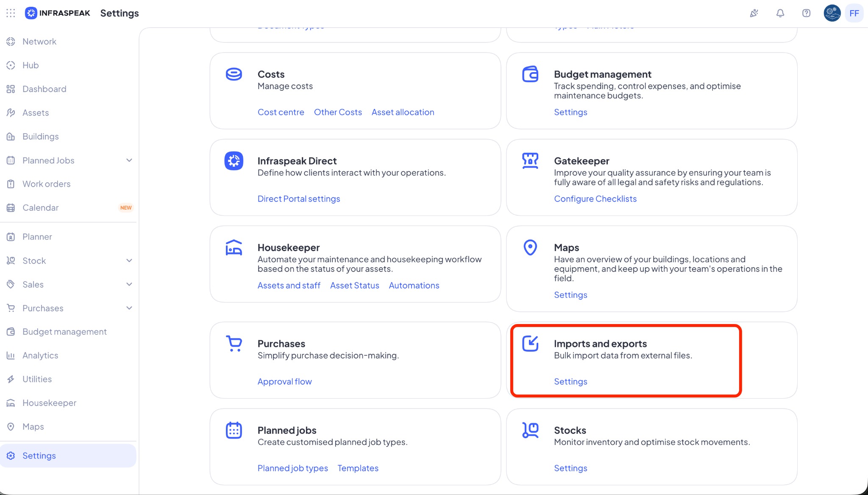Image resolution: width=868 pixels, height=495 pixels.
Task: Open the apps grid launcher icon
Action: (x=11, y=13)
